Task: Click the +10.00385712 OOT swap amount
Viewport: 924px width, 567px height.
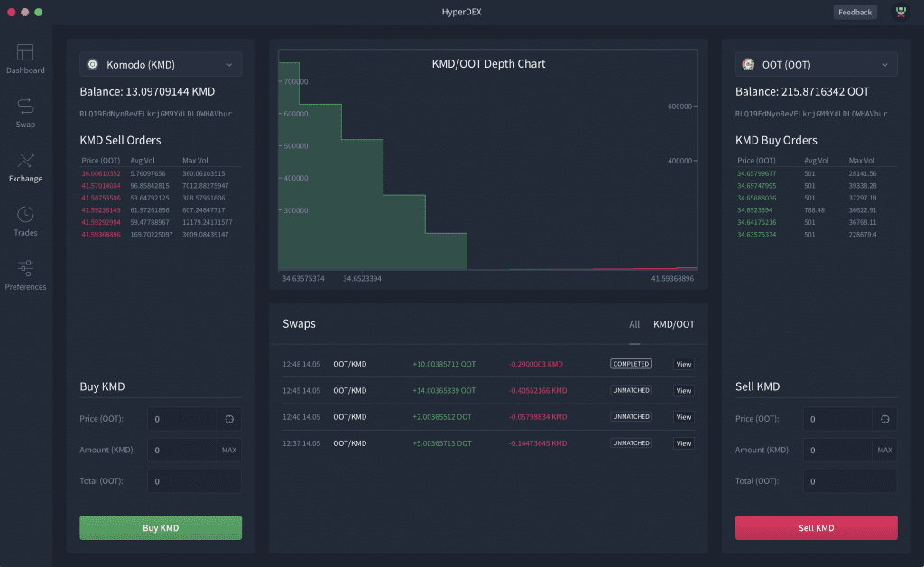Action: coord(444,364)
